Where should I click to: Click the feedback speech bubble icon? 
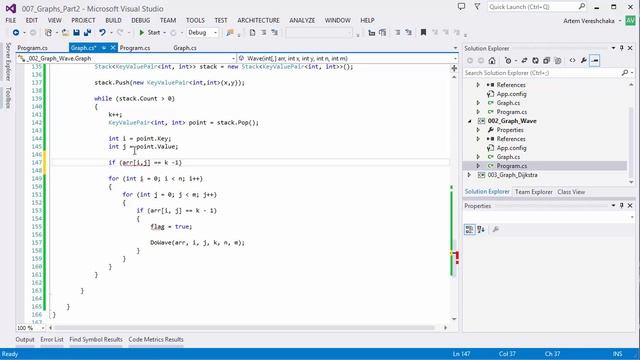pos(461,7)
